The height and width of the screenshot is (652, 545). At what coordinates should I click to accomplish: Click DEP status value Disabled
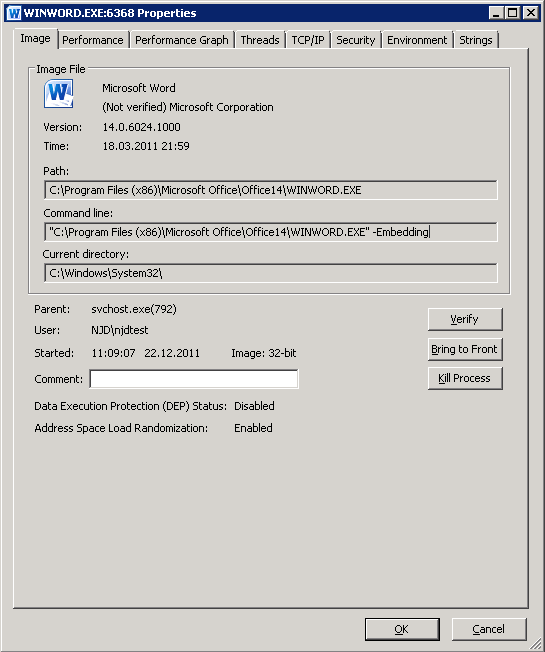pos(254,406)
